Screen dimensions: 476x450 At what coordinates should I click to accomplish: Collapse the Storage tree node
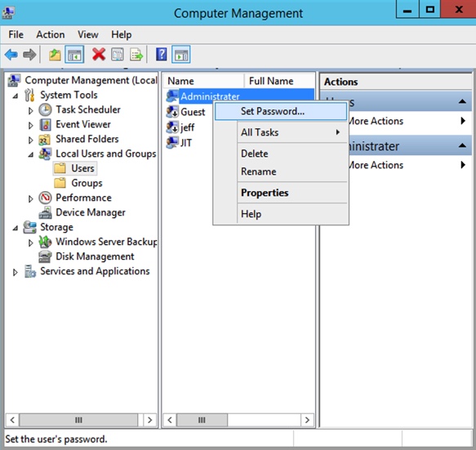(16, 228)
